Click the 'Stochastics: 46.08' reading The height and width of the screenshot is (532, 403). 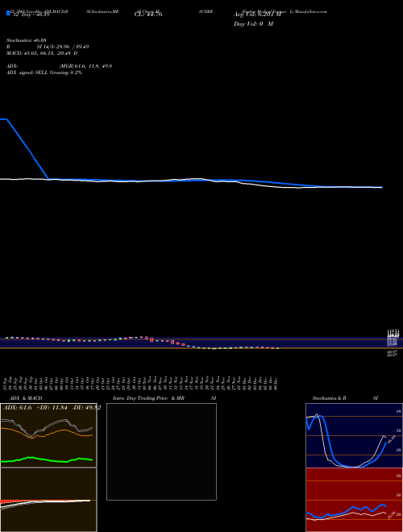27,40
